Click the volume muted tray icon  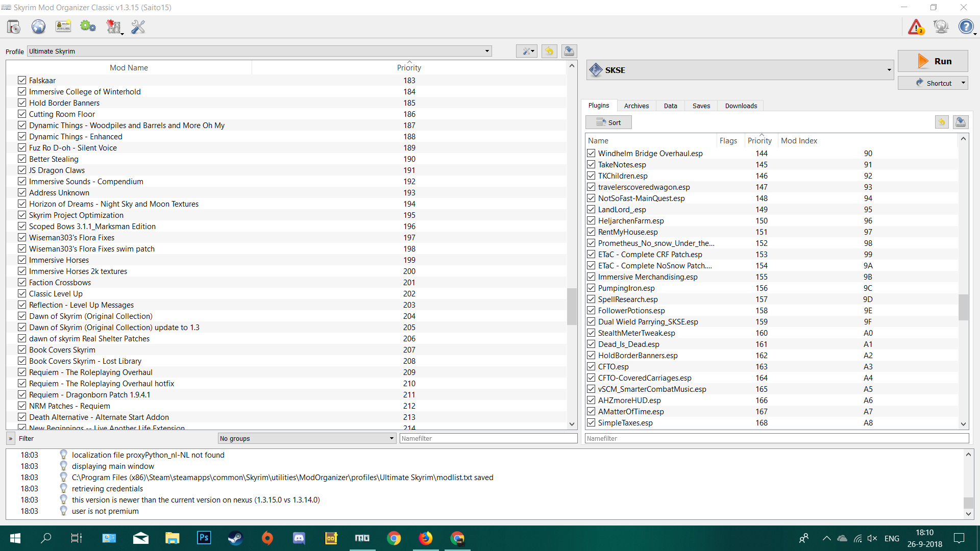coord(872,538)
